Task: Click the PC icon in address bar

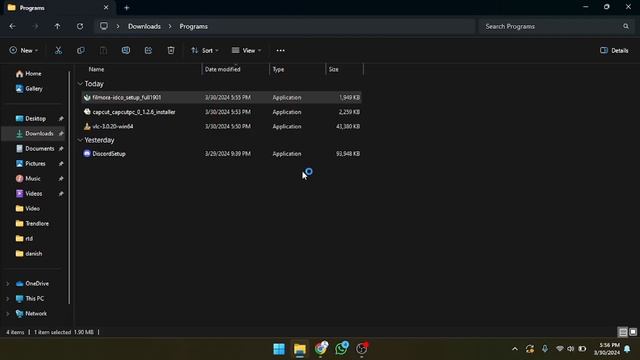Action: click(104, 26)
